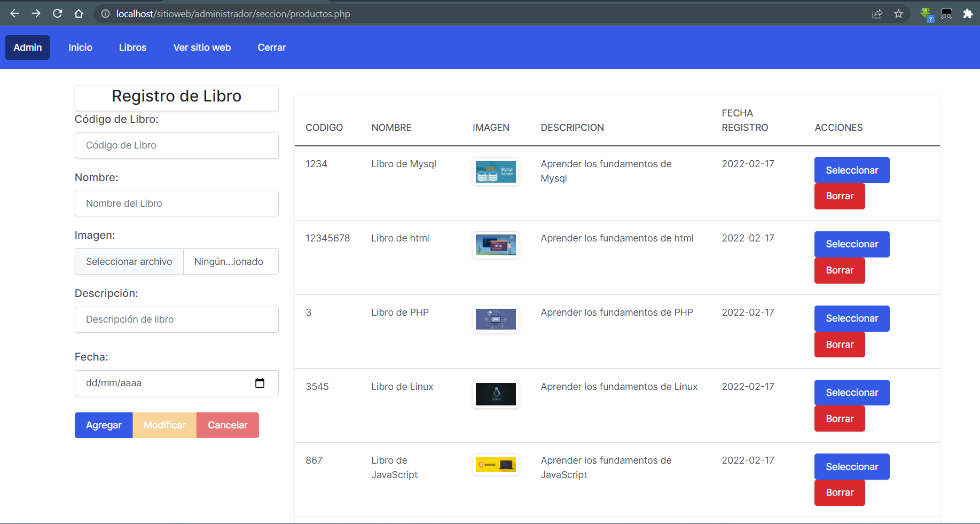Image resolution: width=980 pixels, height=524 pixels.
Task: Open the green download manager extension icon
Action: [x=926, y=14]
